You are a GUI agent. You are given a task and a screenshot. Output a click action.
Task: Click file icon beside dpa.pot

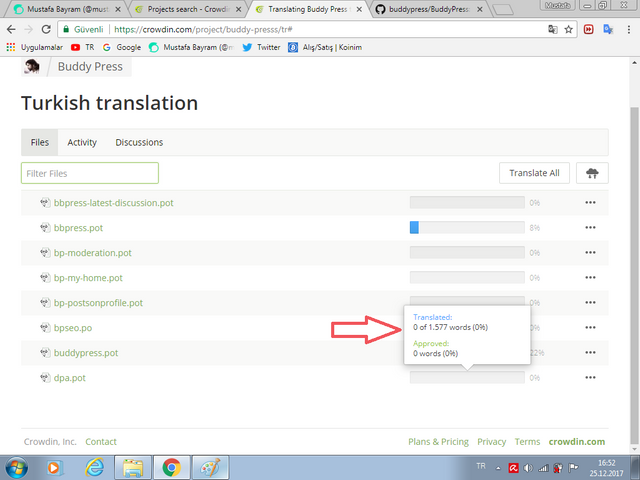[45, 378]
